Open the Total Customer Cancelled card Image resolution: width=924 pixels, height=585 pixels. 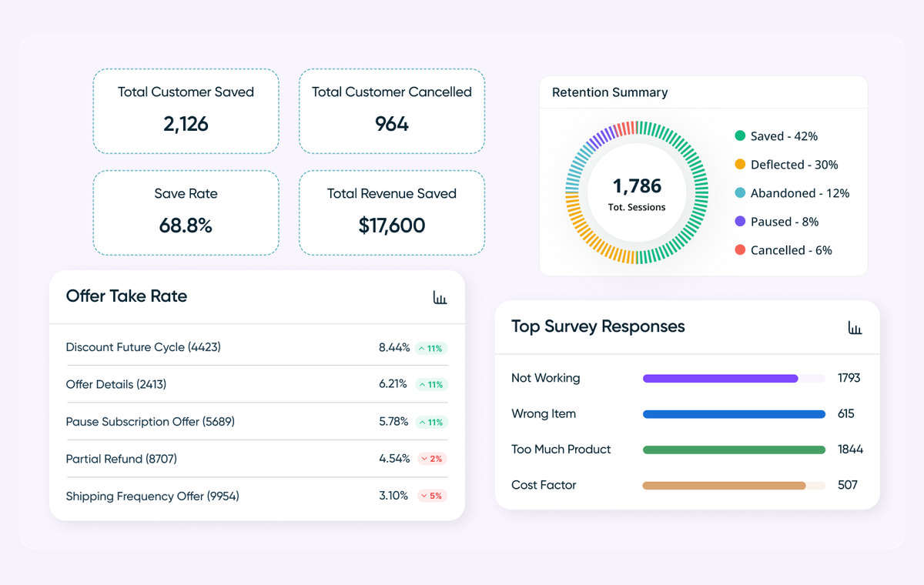pyautogui.click(x=392, y=111)
